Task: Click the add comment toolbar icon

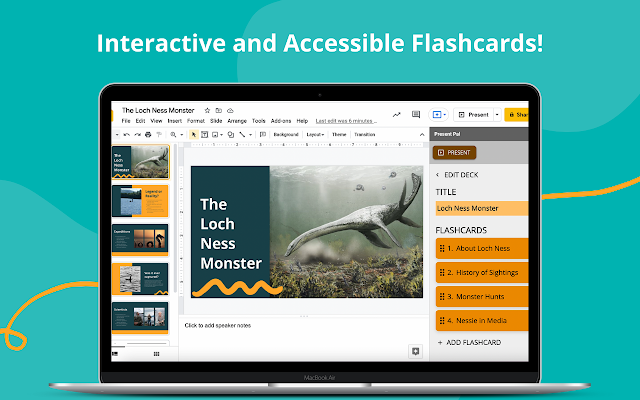Action: pyautogui.click(x=263, y=134)
